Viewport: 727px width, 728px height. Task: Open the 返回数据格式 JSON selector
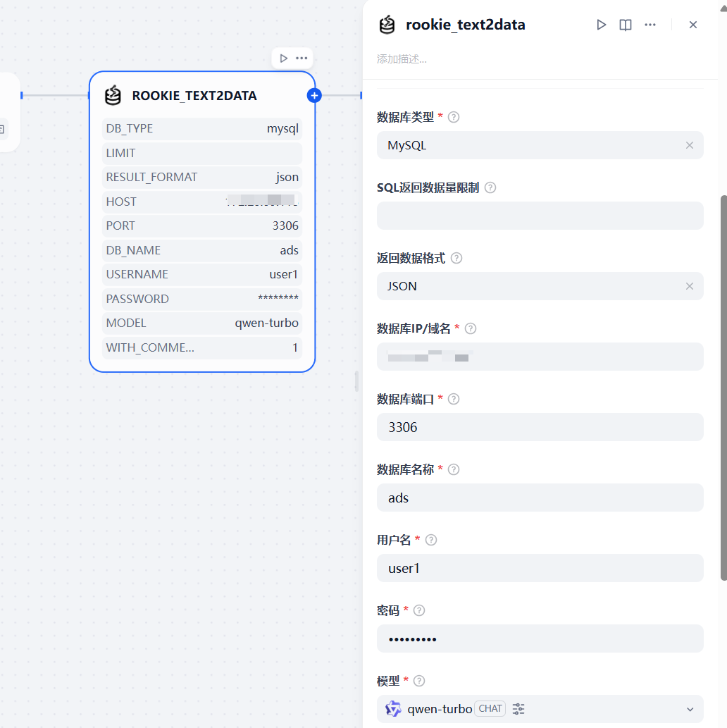click(x=535, y=286)
